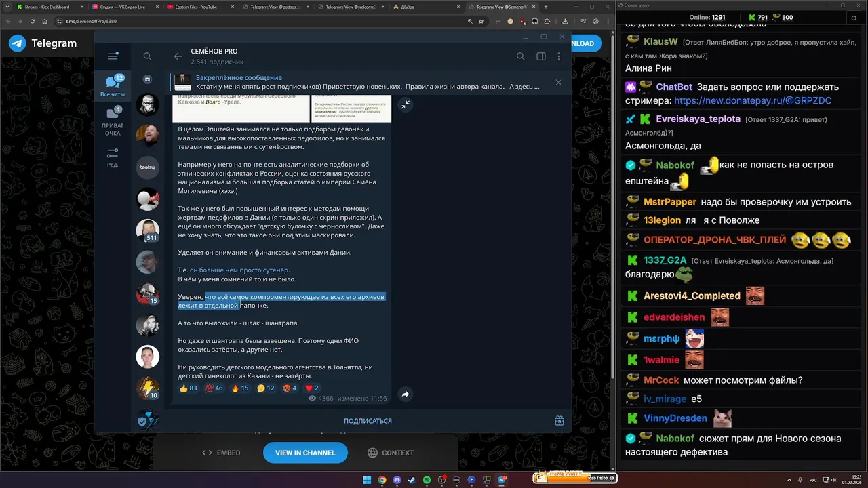Open the browser extensions puzzle icon
Image resolution: width=868 pixels, height=488 pixels.
click(x=547, y=21)
